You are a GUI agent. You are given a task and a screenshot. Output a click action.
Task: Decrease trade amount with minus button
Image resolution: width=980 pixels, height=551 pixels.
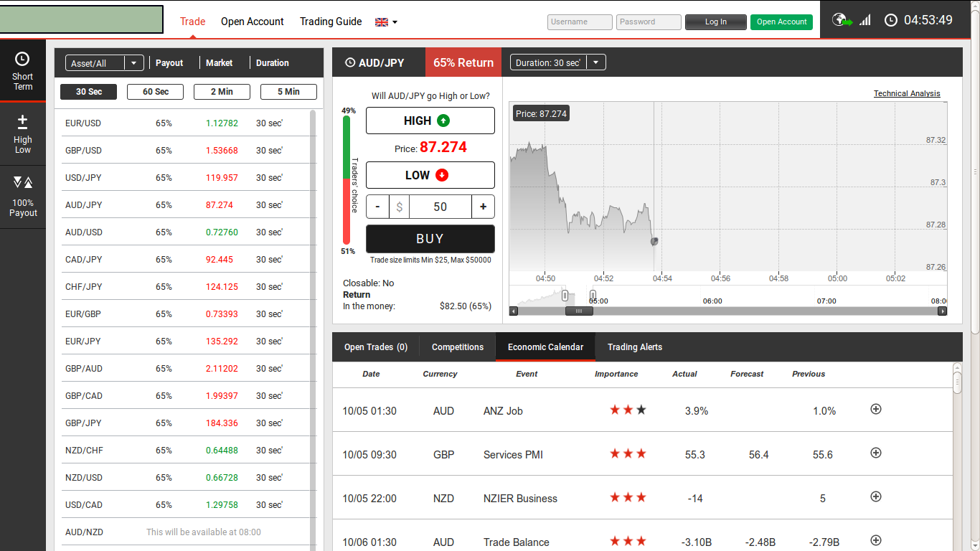click(x=377, y=207)
